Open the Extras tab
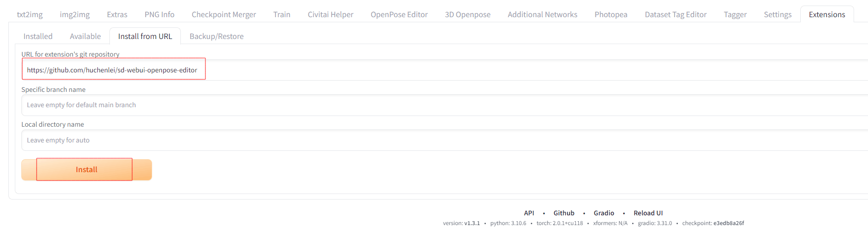 point(117,14)
